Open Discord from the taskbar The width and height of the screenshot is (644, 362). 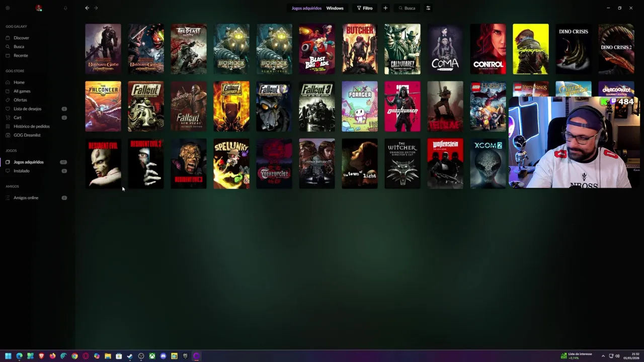163,356
